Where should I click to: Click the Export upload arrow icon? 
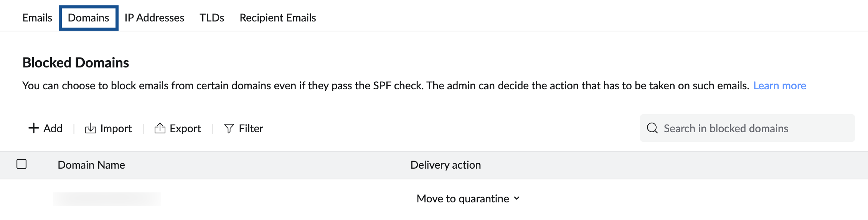tap(160, 128)
